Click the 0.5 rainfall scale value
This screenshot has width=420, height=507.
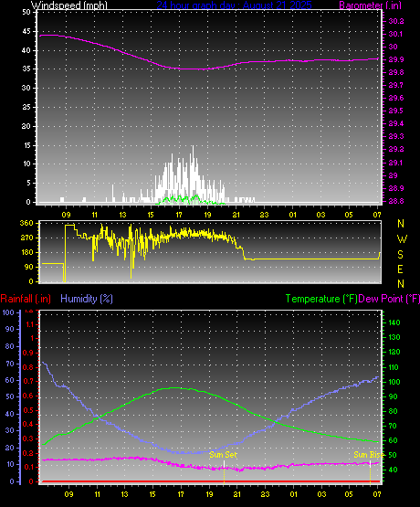point(28,410)
